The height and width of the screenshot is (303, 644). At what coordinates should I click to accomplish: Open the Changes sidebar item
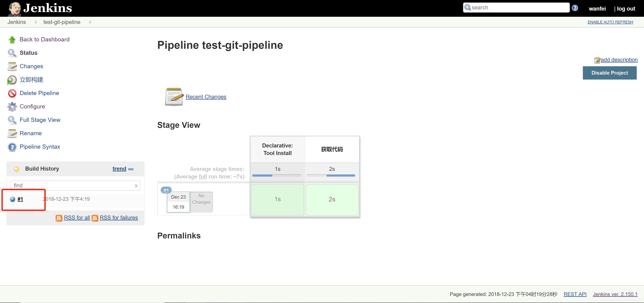click(31, 66)
